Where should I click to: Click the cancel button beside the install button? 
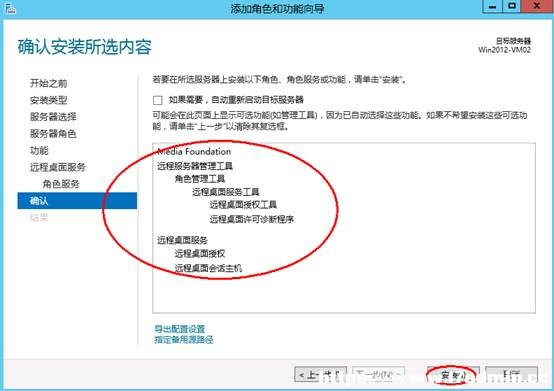[511, 374]
